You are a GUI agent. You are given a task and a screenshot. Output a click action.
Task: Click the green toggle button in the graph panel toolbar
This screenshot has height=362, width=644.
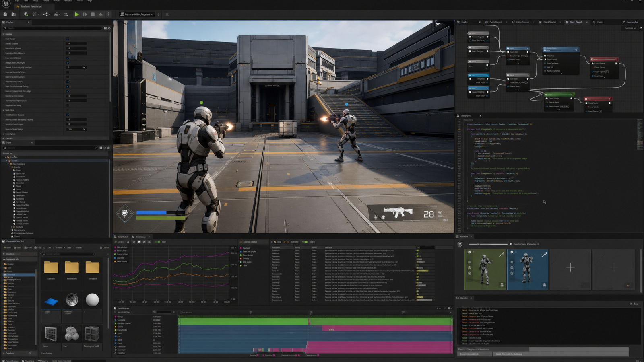pyautogui.click(x=157, y=242)
